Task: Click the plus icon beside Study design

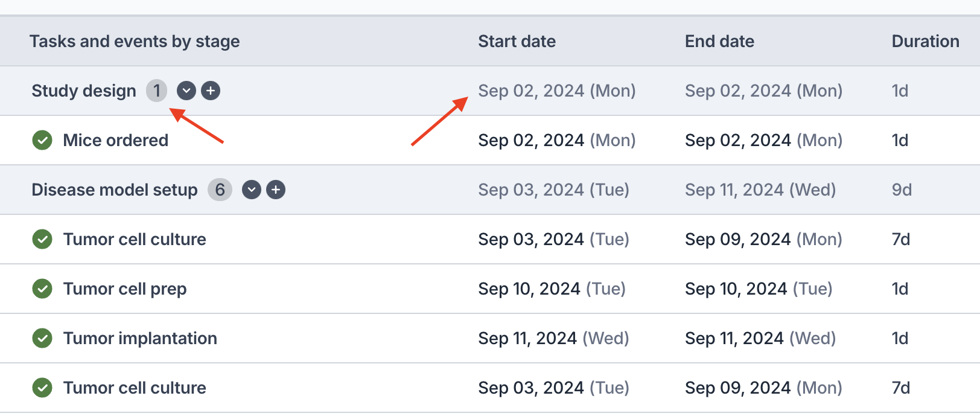Action: tap(211, 91)
